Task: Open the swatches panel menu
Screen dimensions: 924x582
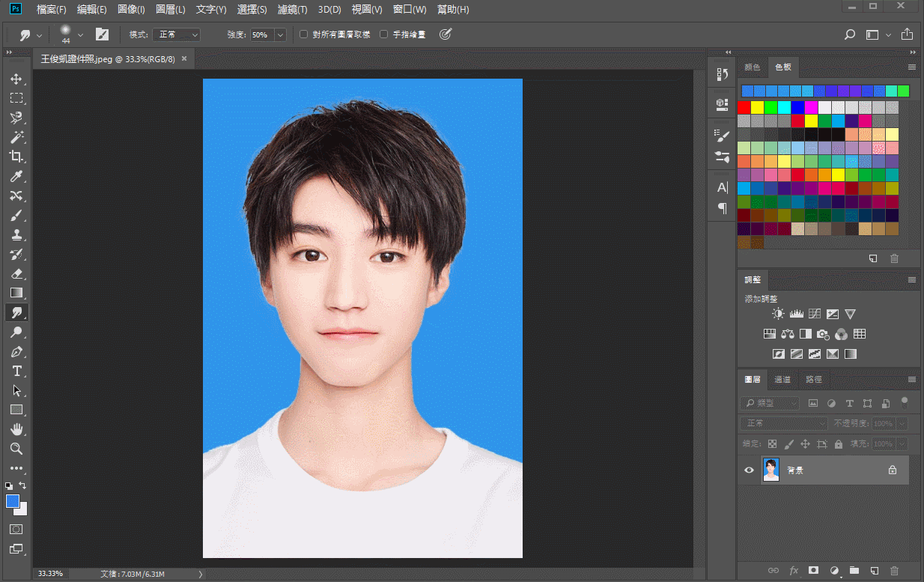Action: click(911, 67)
